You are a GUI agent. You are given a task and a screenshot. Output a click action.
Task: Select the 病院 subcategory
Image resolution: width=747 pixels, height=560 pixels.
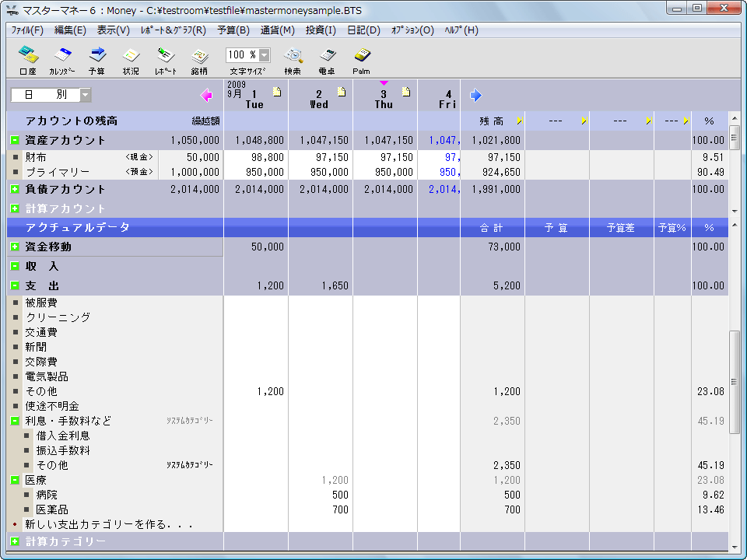tap(47, 495)
